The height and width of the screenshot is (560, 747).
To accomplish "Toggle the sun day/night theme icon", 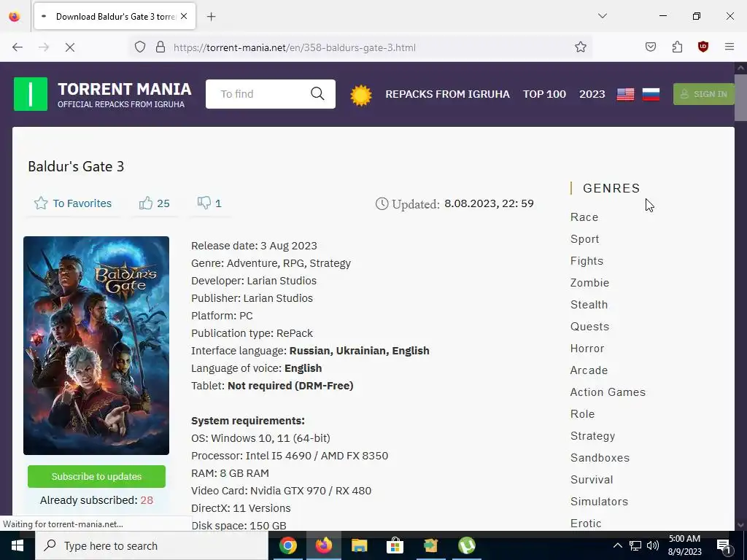I will 360,95.
